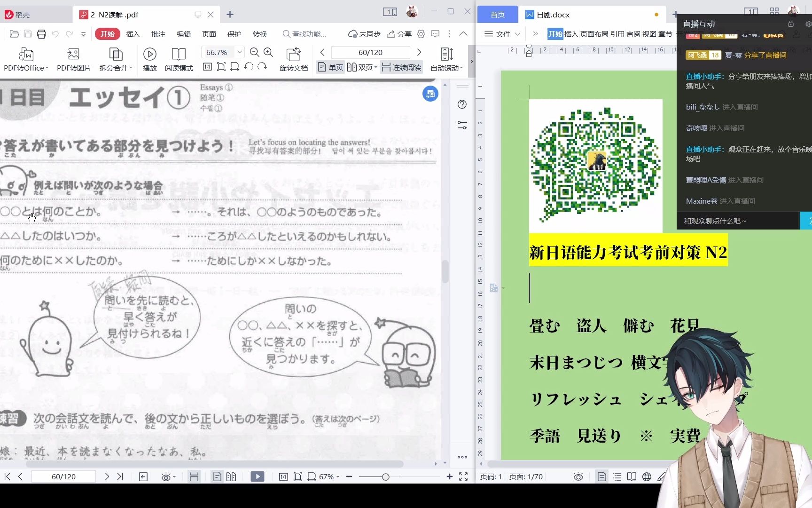This screenshot has width=812, height=508.
Task: Expand 自动滚动 options
Action: click(x=461, y=68)
